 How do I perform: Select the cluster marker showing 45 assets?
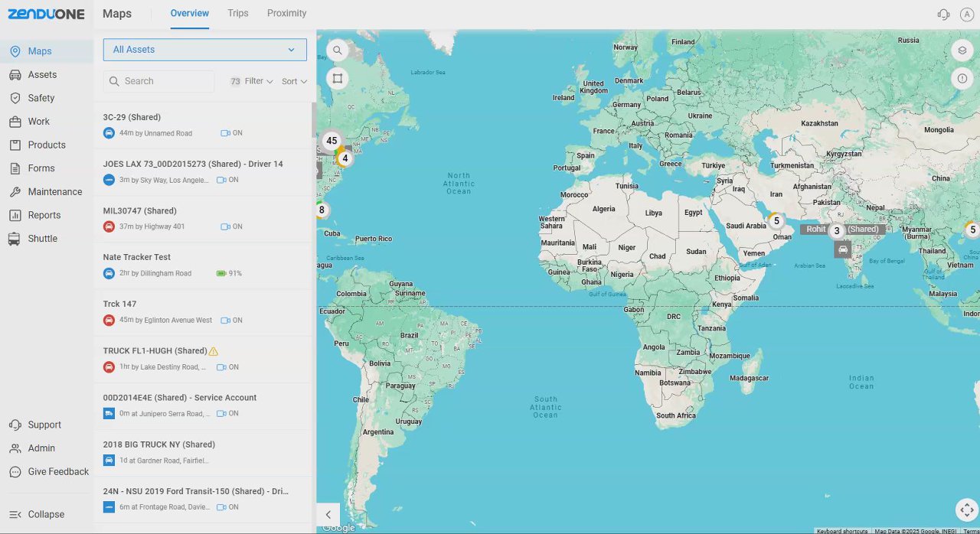(x=332, y=141)
